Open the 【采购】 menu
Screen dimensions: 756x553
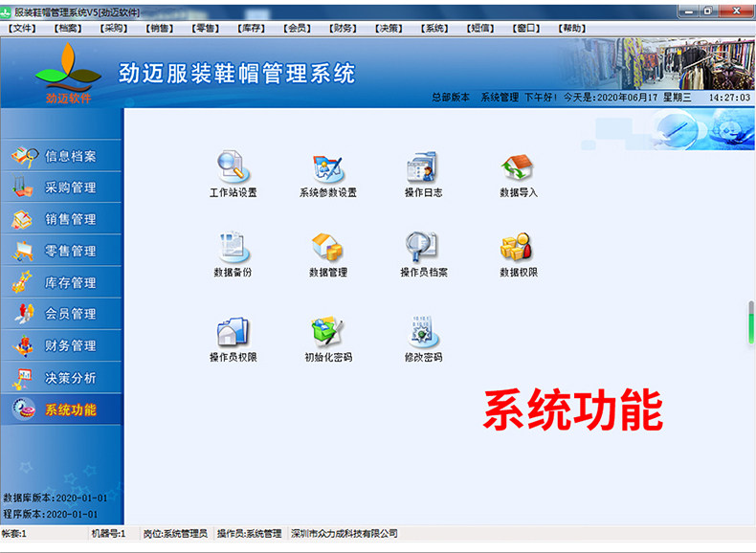pos(113,29)
